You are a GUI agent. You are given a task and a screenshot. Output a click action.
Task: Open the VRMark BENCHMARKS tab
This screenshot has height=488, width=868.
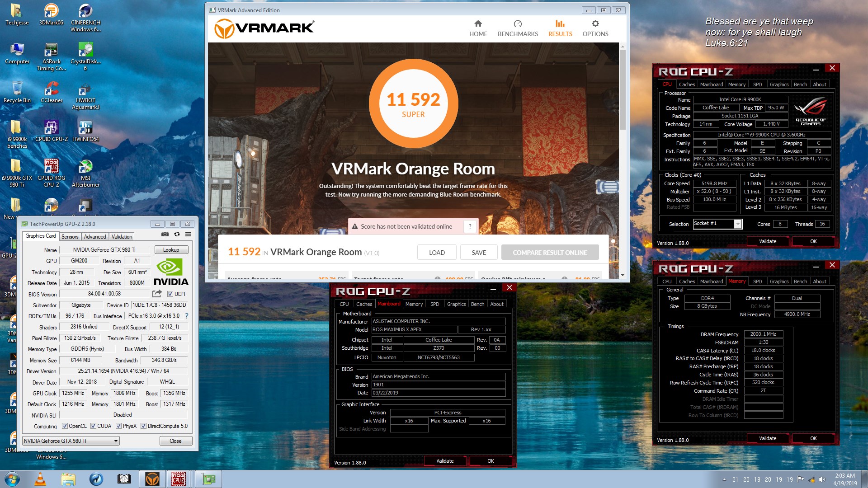tap(518, 28)
